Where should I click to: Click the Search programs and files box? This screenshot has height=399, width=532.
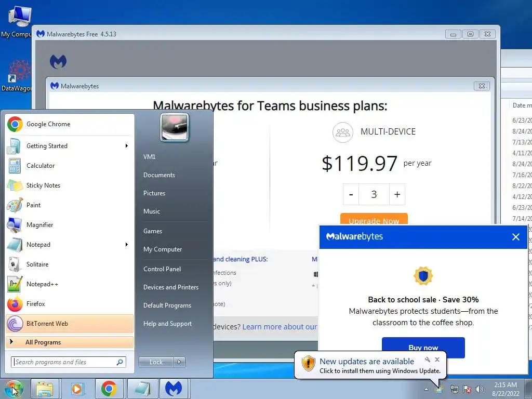pos(69,362)
